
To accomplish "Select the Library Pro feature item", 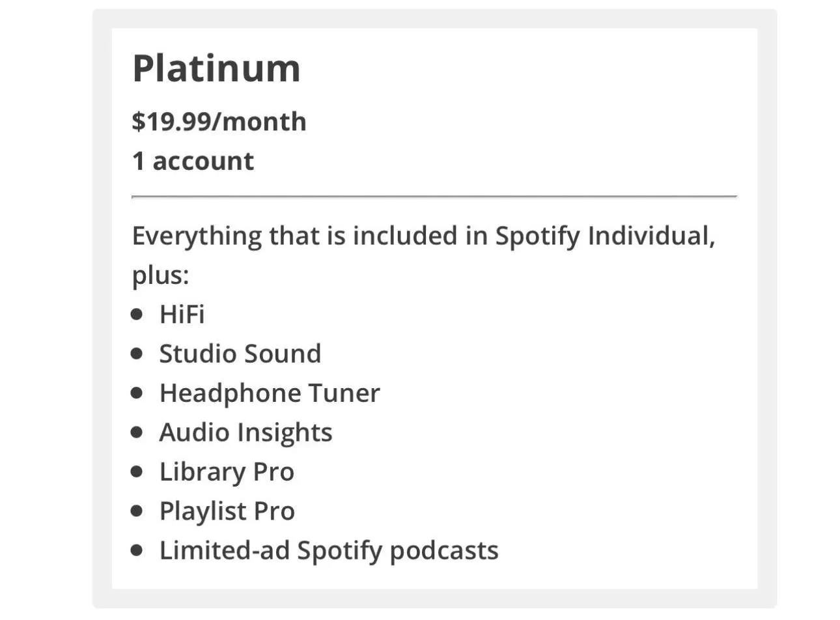I will coord(227,472).
